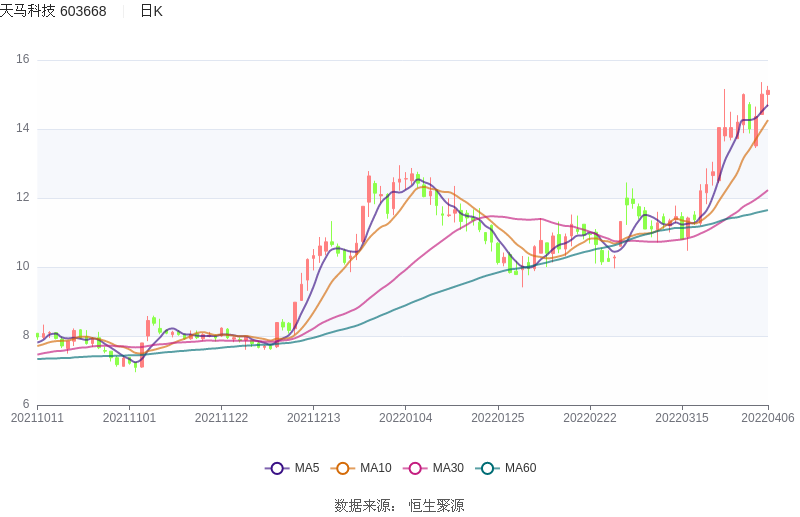Click the 20211122 date axis label
The width and height of the screenshot is (800, 517).
(x=221, y=418)
